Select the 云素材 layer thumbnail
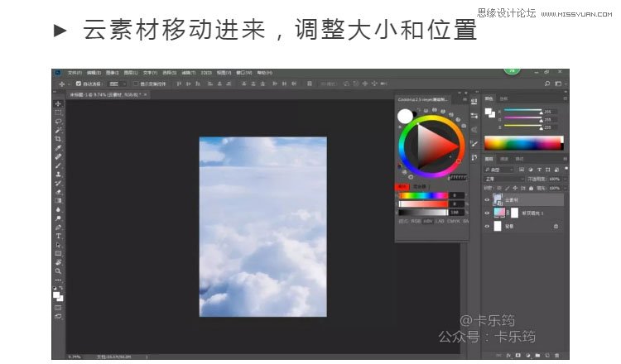Viewport: 621px width, 364px height. tap(498, 199)
